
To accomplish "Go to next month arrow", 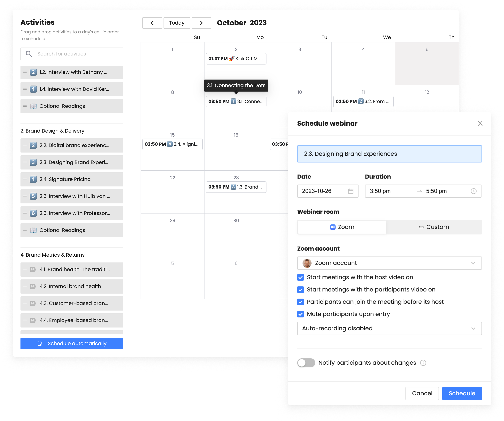I will point(201,23).
